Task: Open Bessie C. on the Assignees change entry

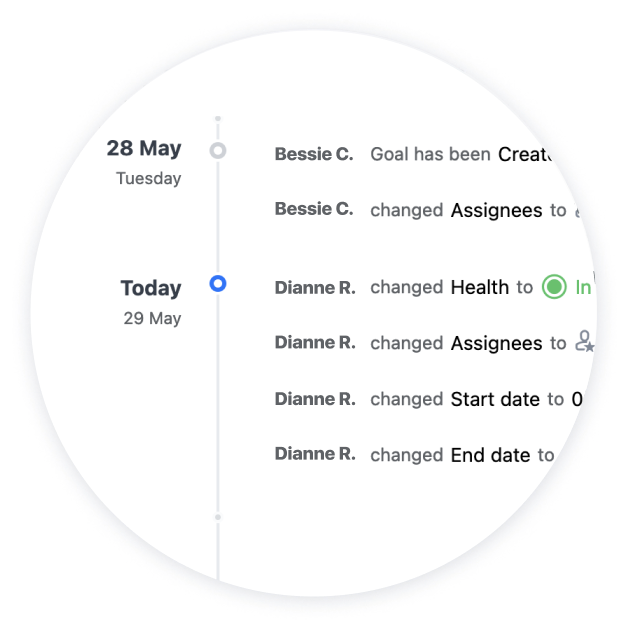Action: click(314, 209)
